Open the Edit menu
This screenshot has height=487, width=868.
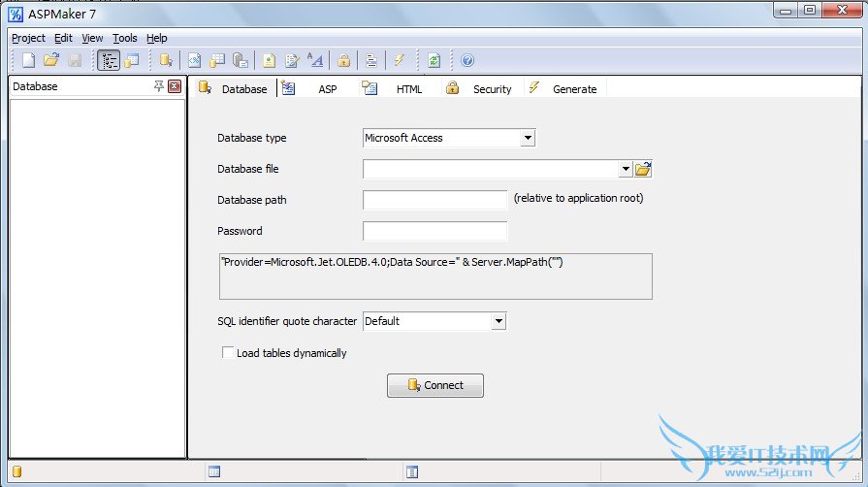(x=63, y=38)
